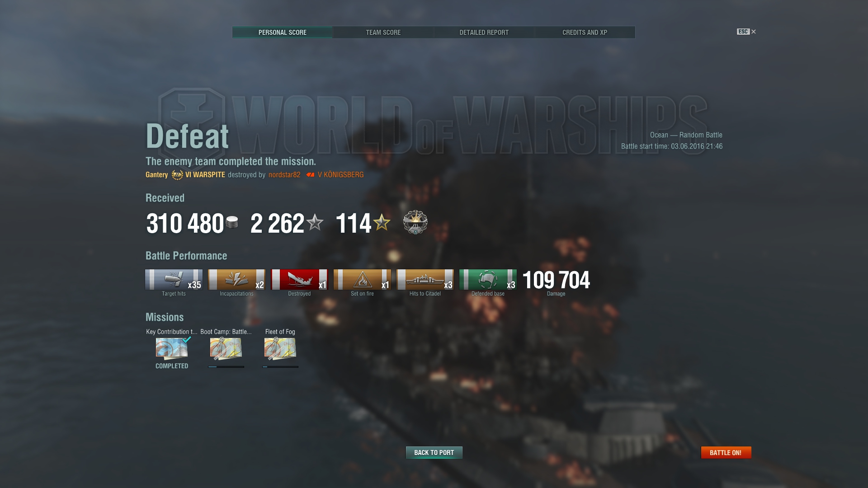
Task: Click the gold free XP star
Action: click(x=382, y=222)
